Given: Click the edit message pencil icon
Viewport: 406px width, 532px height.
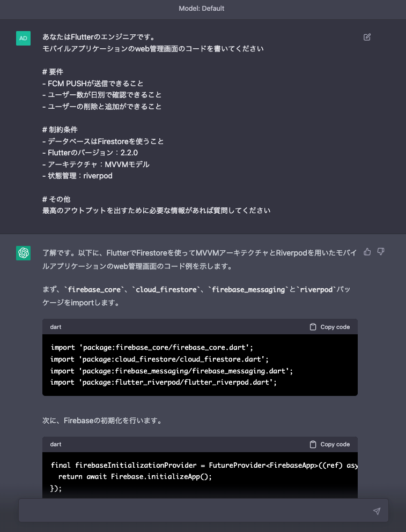Looking at the screenshot, I should [367, 37].
